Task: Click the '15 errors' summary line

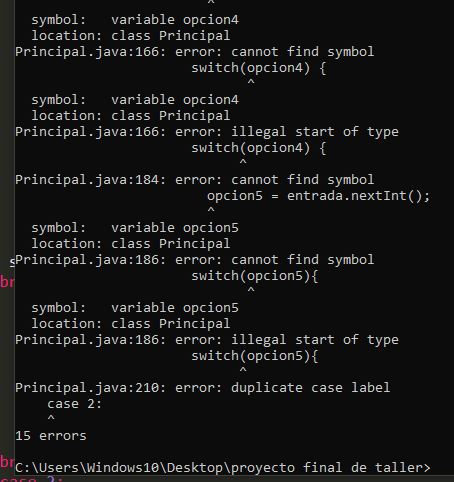Action: click(x=51, y=436)
